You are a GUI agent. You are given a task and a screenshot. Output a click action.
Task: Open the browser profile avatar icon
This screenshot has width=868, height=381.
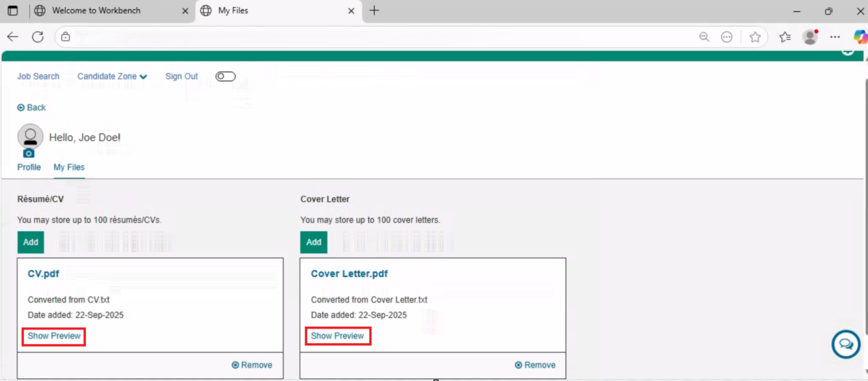[x=810, y=37]
